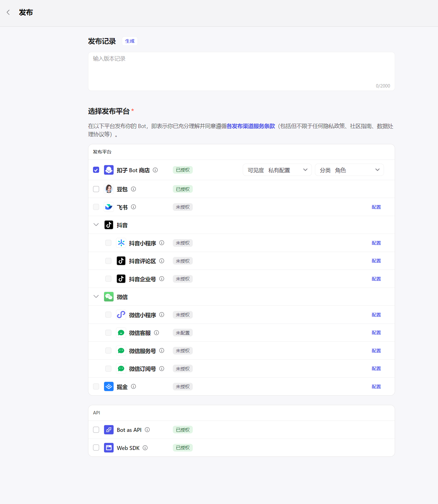Image resolution: width=438 pixels, height=504 pixels.
Task: Uncheck the 扣子 Bot 商店 checkbox
Action: (96, 170)
